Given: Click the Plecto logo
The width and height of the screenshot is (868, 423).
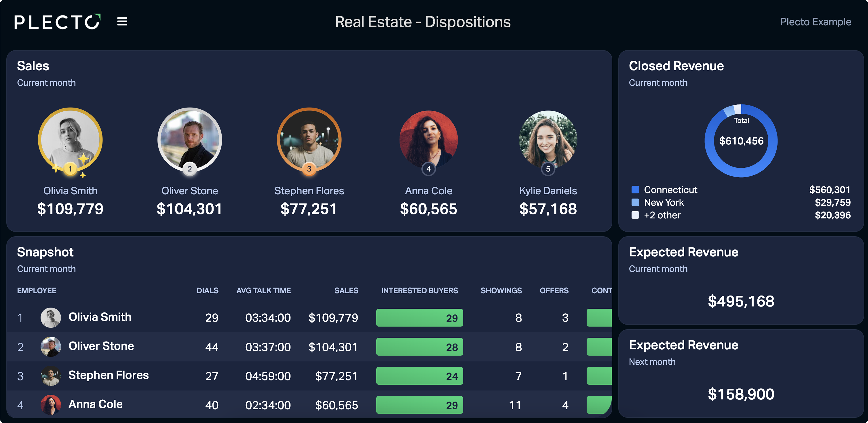Looking at the screenshot, I should coord(57,22).
